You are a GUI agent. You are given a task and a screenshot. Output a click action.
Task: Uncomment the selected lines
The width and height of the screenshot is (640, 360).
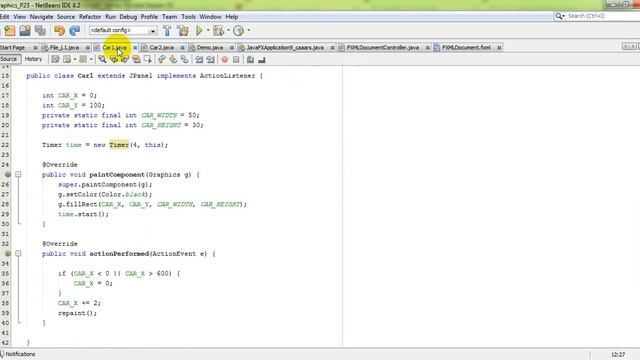(262, 60)
